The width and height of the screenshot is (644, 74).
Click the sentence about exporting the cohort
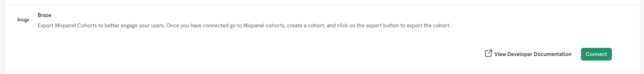click(308, 26)
